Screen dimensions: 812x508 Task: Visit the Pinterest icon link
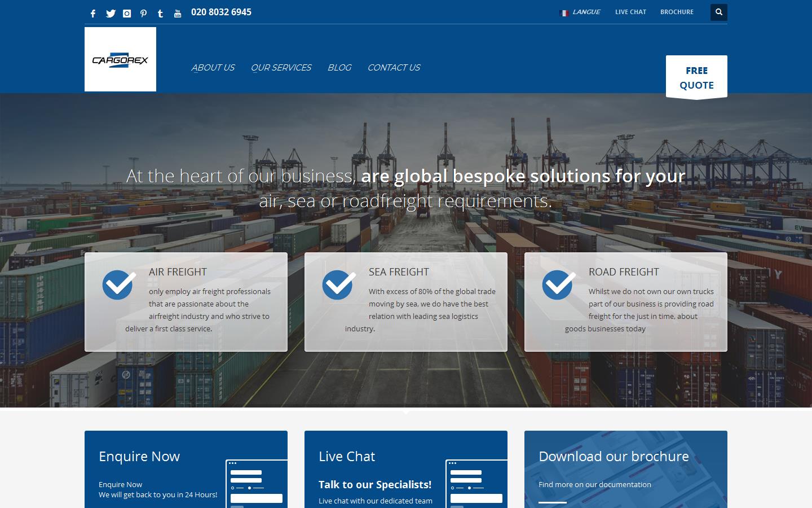coord(144,14)
